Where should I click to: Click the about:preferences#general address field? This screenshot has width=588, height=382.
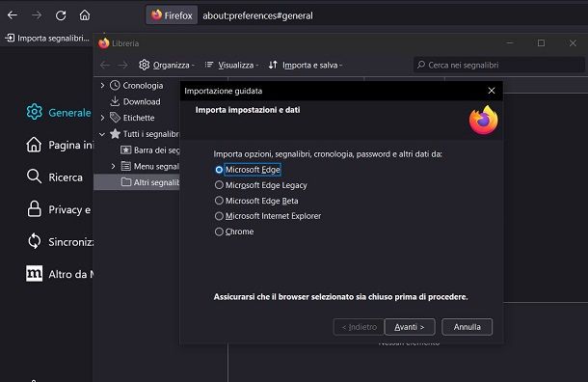point(257,15)
